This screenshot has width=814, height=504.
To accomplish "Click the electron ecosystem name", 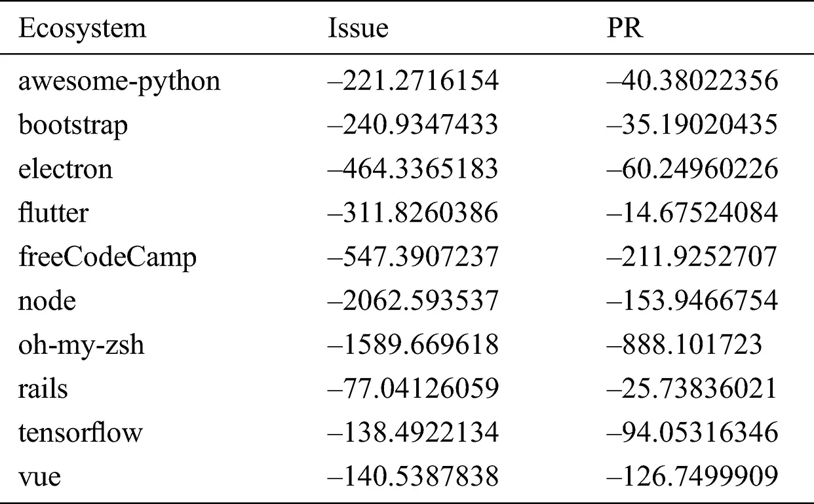I will (66, 169).
